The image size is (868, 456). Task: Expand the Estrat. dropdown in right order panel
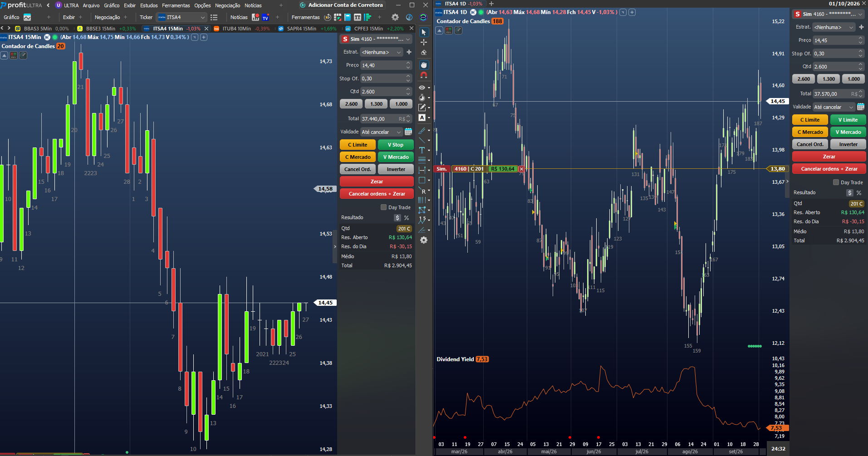pos(834,27)
